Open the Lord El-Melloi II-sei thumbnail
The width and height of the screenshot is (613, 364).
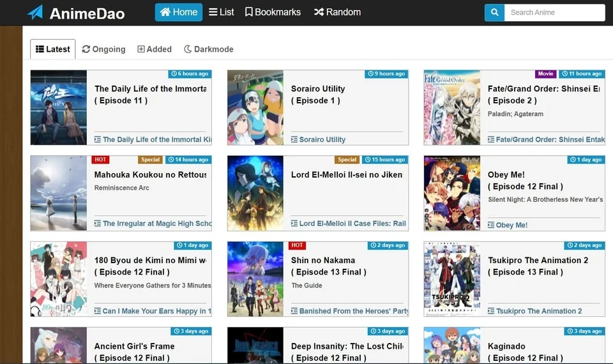point(255,193)
